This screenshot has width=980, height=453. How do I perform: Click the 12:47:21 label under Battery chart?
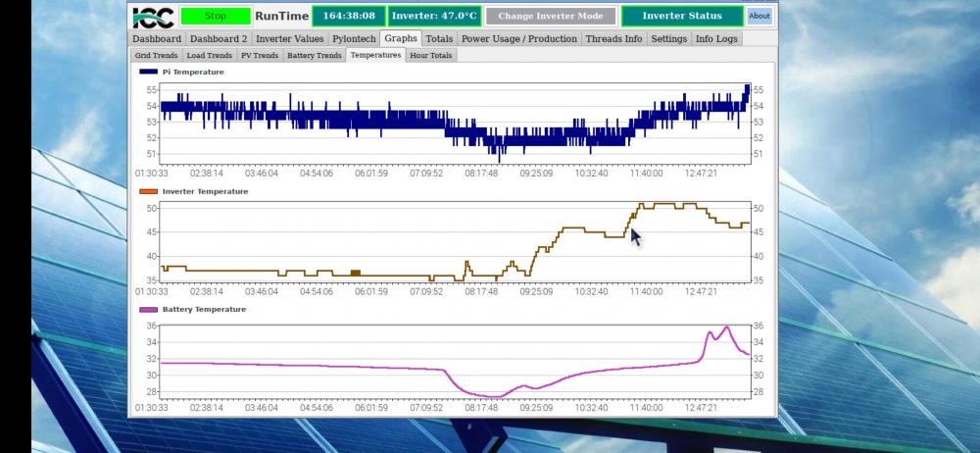click(701, 408)
